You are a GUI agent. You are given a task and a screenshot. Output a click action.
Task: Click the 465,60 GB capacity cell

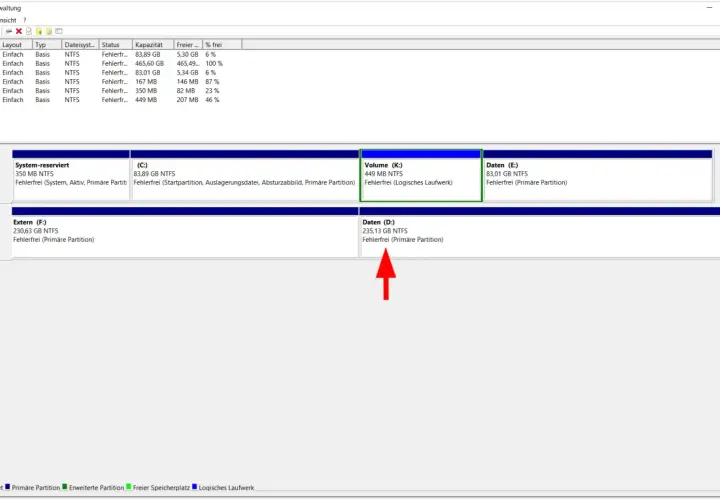[150, 63]
